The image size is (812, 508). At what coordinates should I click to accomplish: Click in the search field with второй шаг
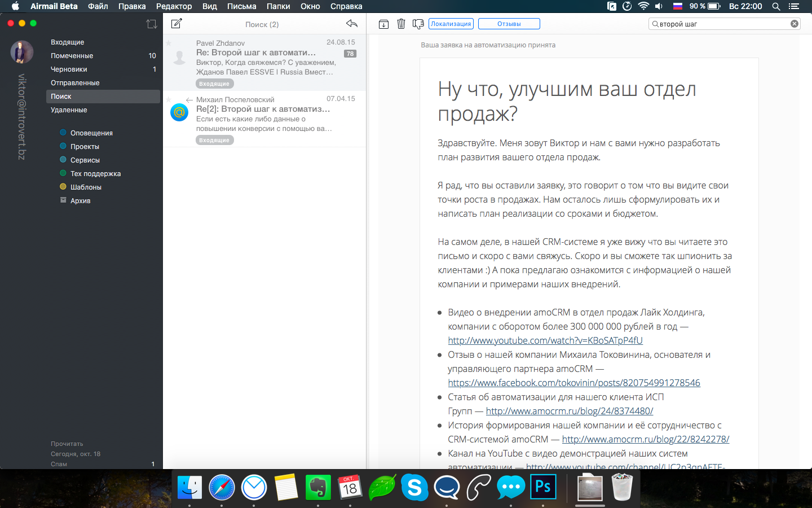(724, 24)
